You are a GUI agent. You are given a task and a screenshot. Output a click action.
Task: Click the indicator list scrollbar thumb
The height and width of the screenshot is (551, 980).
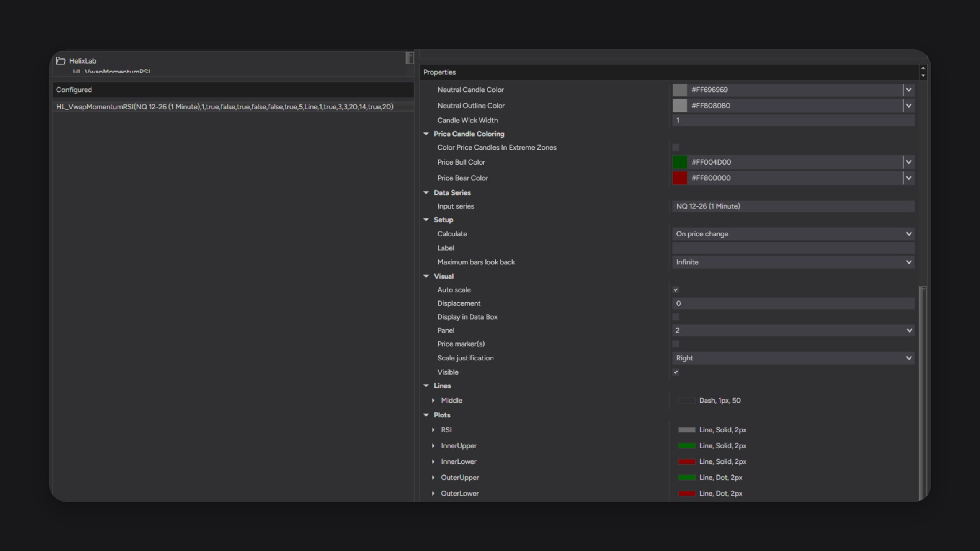[410, 58]
